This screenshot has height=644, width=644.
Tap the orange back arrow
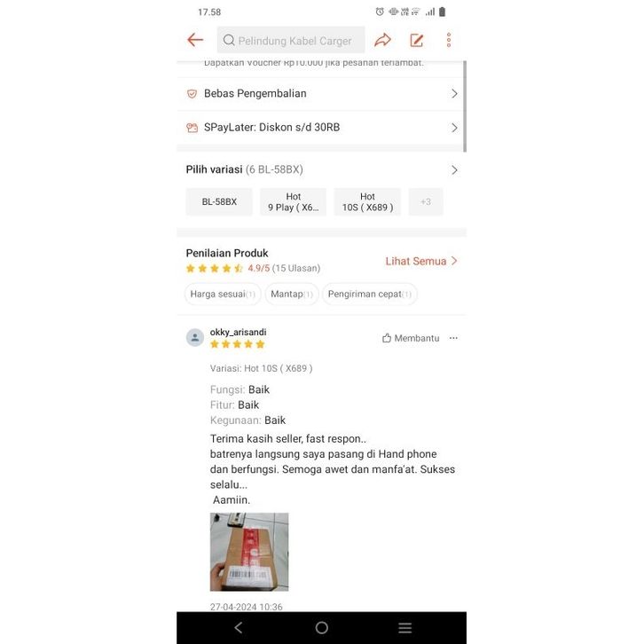[x=195, y=40]
